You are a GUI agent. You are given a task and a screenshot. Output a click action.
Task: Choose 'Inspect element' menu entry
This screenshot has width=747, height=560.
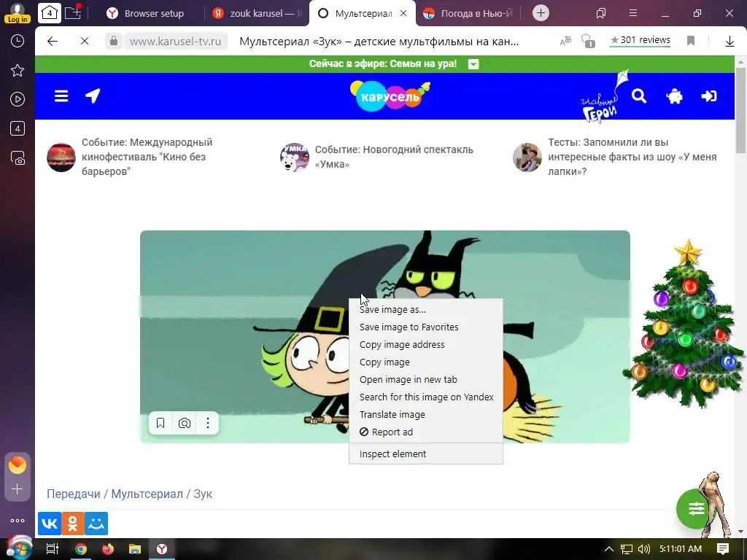(426, 454)
